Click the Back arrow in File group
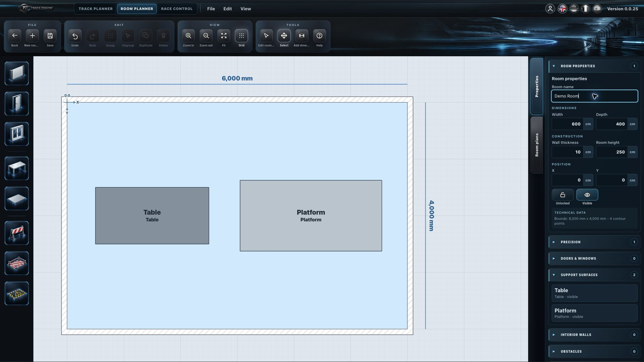644x362 pixels. (x=14, y=36)
